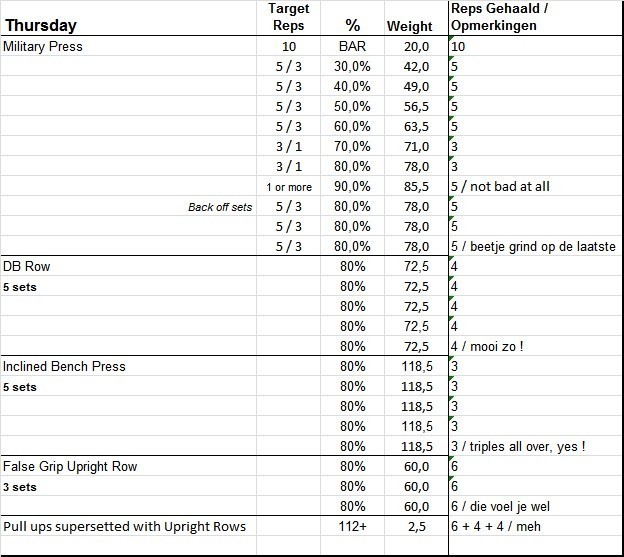The height and width of the screenshot is (557, 624).
Task: Select the 85,5 weight cell
Action: [x=415, y=187]
